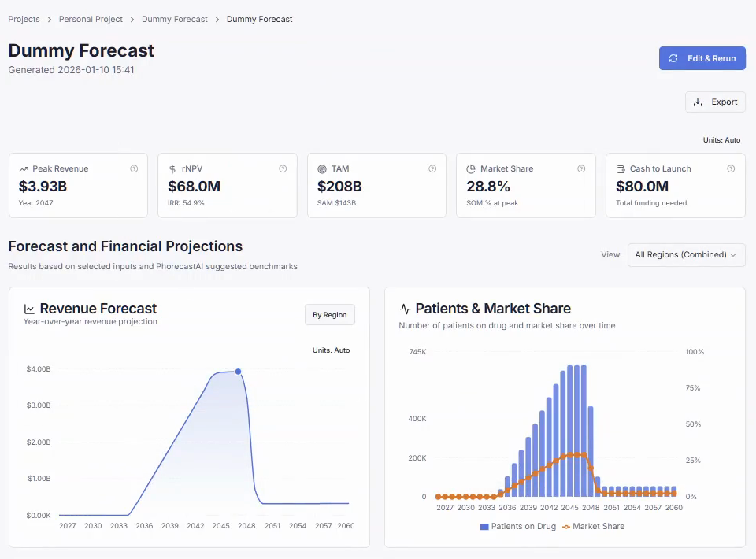Click the first breadcrumb chevron after Projects

tap(49, 20)
